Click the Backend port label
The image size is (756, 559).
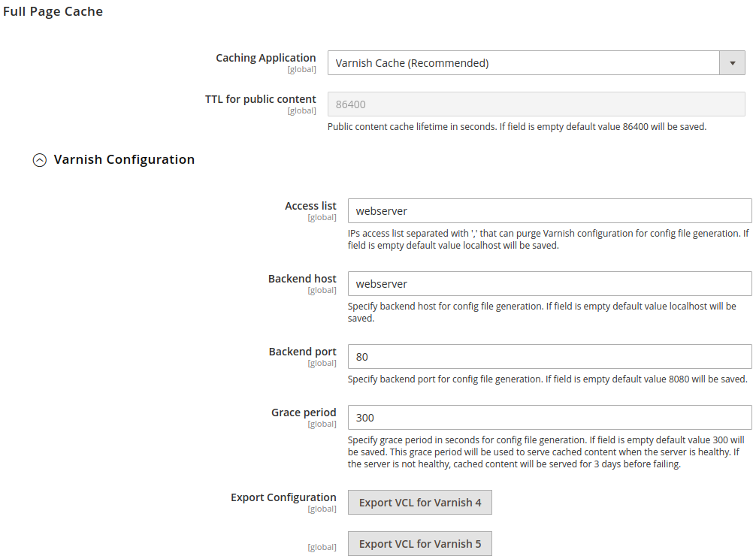point(302,352)
